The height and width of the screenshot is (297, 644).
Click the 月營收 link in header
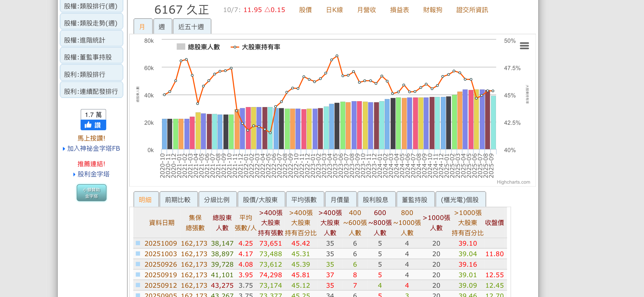(x=366, y=10)
